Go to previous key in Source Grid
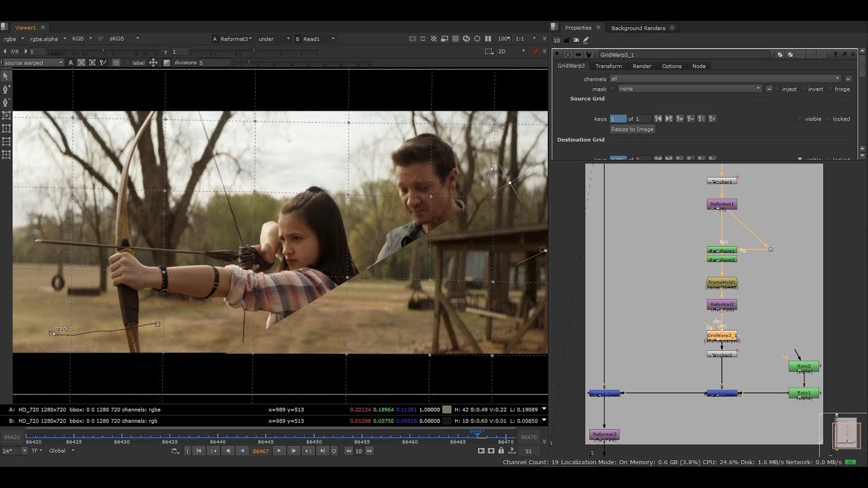Image resolution: width=868 pixels, height=488 pixels. (658, 119)
